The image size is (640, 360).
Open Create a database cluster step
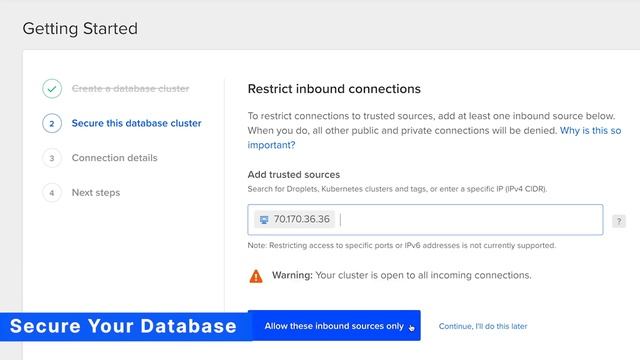(x=130, y=89)
